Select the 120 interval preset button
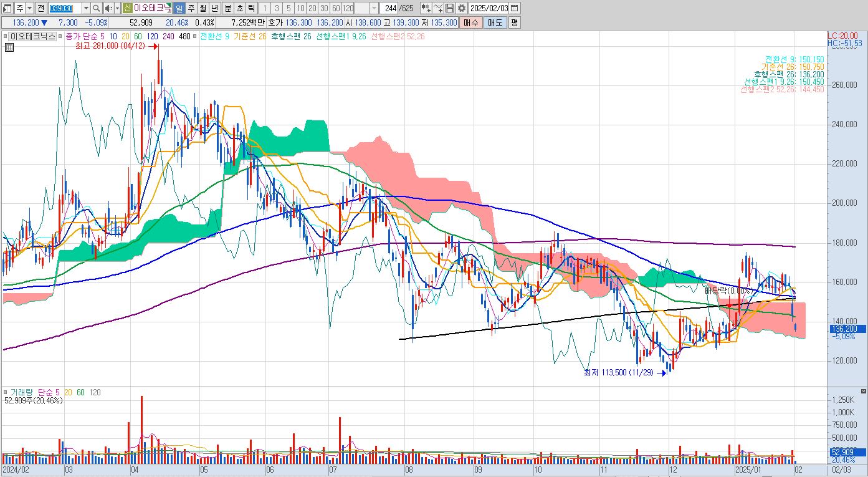Screen dimensions: 868x477 coord(348,8)
